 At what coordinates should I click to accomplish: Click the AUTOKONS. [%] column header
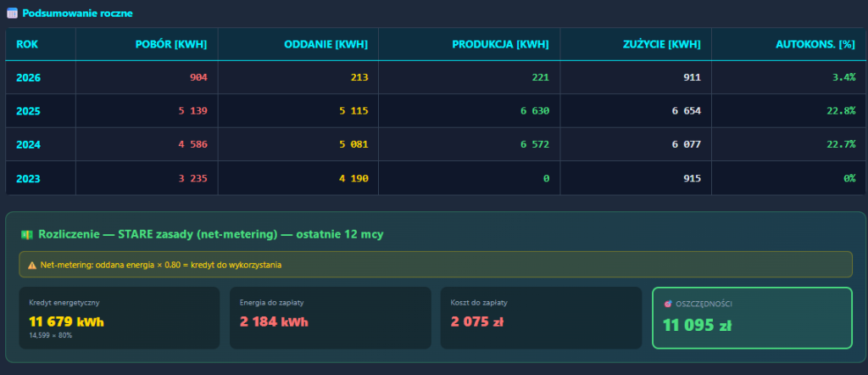(x=815, y=44)
